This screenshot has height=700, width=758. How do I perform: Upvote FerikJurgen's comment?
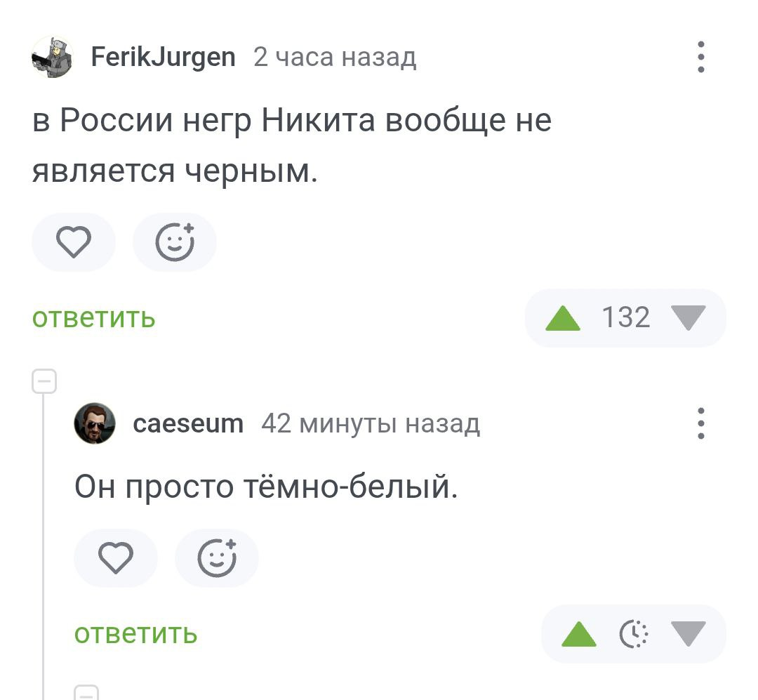pyautogui.click(x=563, y=319)
